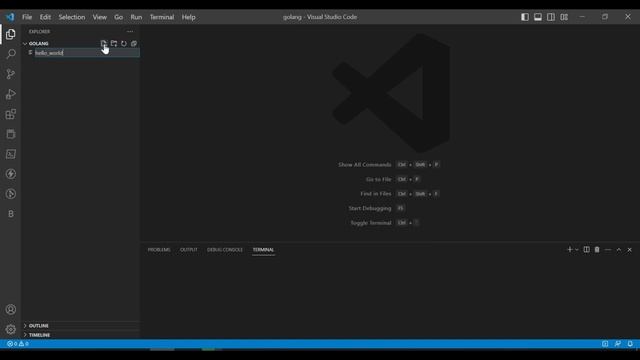Switch to the Output tab
640x360 pixels.
point(189,250)
